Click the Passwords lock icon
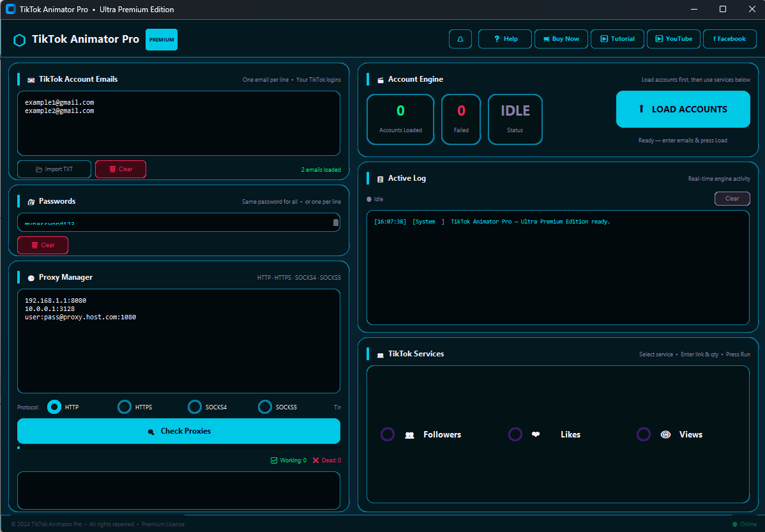The height and width of the screenshot is (532, 765). [x=31, y=202]
